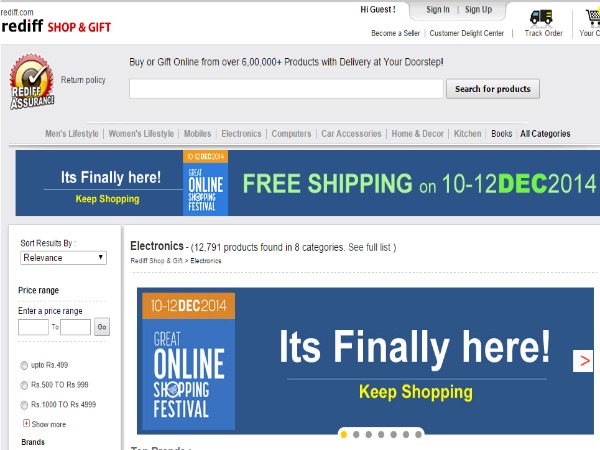600x450 pixels.
Task: Pick the Rs.1000 TO Rs.4999 radio button
Action: [24, 405]
